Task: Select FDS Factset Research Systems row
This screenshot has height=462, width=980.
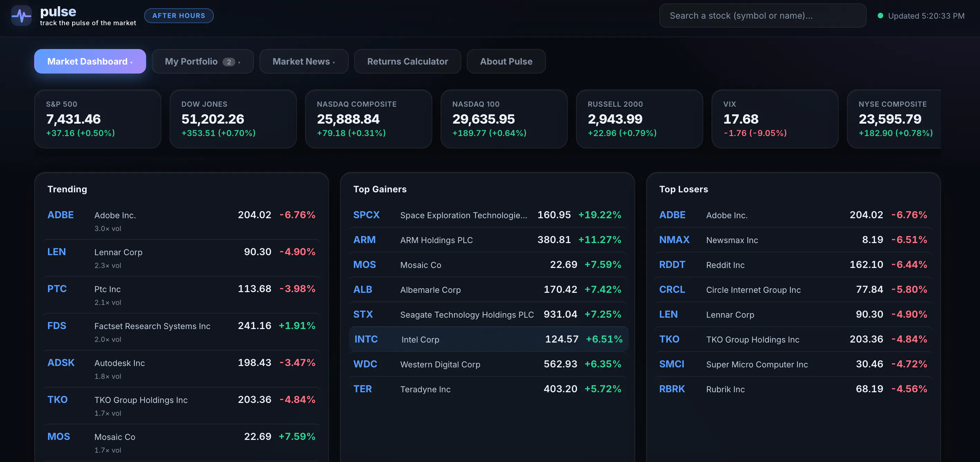Action: click(181, 331)
